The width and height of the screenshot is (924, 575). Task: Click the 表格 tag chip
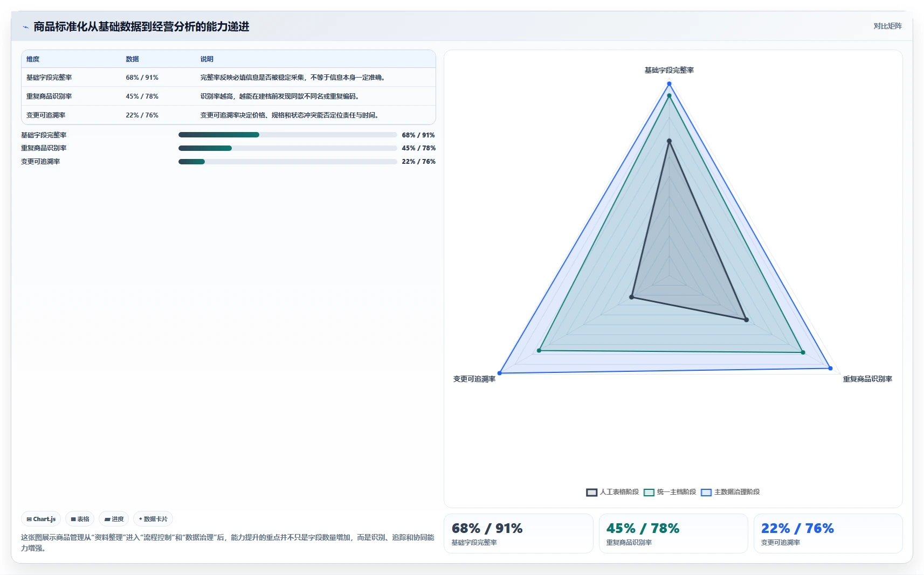click(x=80, y=519)
